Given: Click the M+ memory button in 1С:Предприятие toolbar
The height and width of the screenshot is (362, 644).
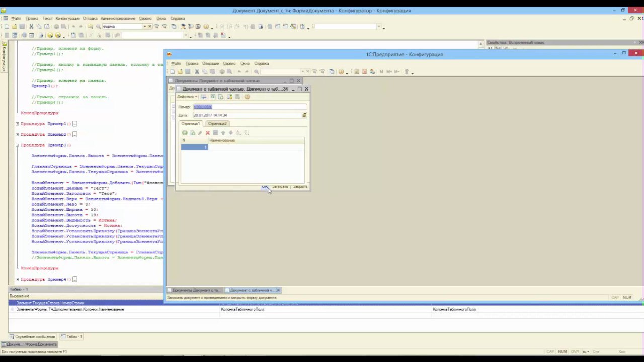Looking at the screenshot, I should (x=389, y=72).
